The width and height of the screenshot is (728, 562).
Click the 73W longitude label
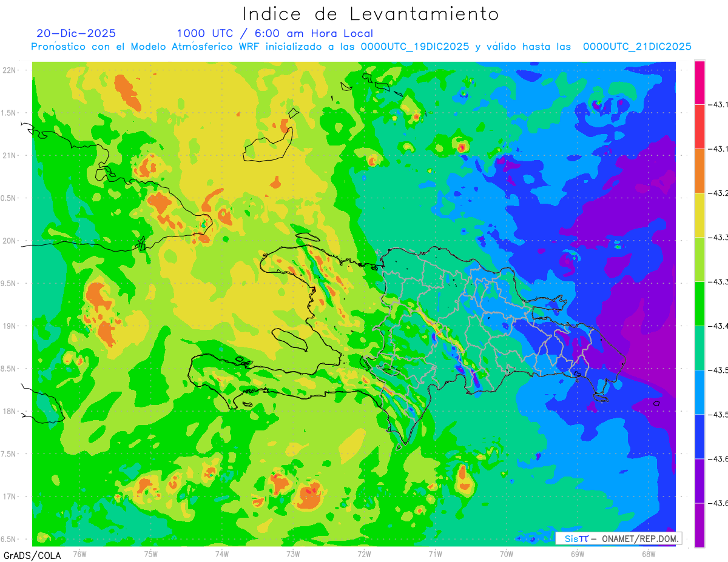pos(293,554)
